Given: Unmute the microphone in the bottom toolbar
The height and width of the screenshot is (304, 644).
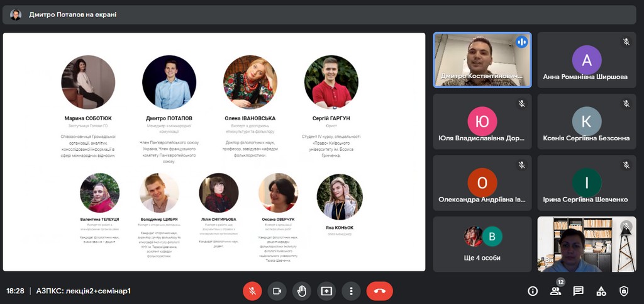Looking at the screenshot, I should pos(252,291).
